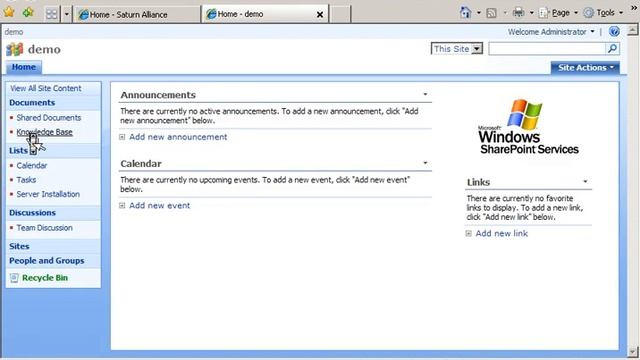The image size is (640, 360).
Task: Open the Discussions heading link
Action: (32, 213)
